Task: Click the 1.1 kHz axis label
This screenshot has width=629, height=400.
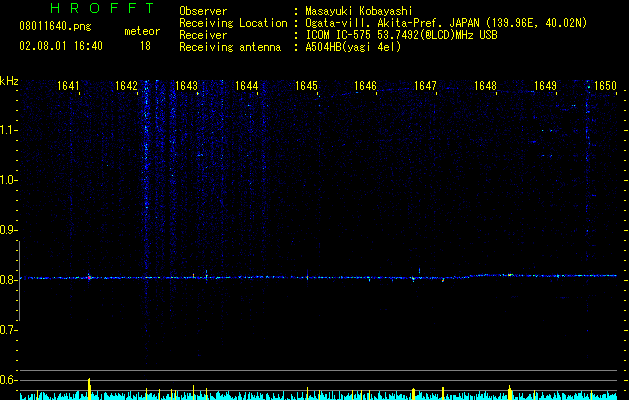Action: (8, 130)
